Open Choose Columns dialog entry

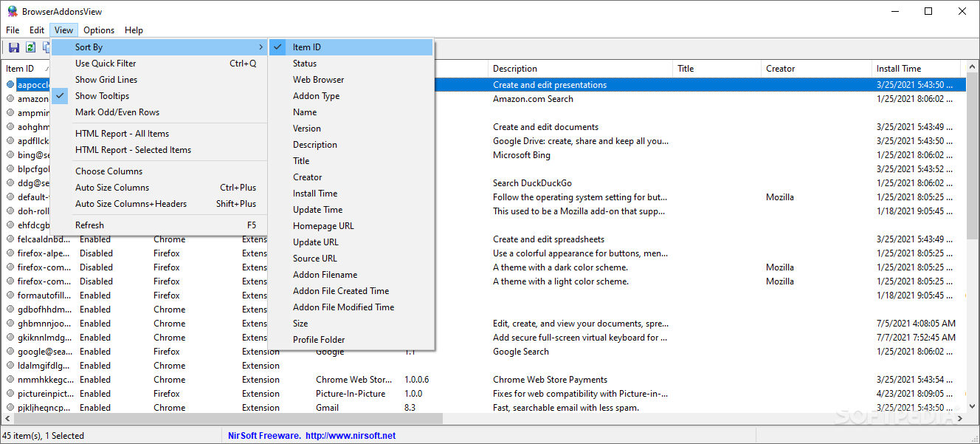(x=159, y=171)
